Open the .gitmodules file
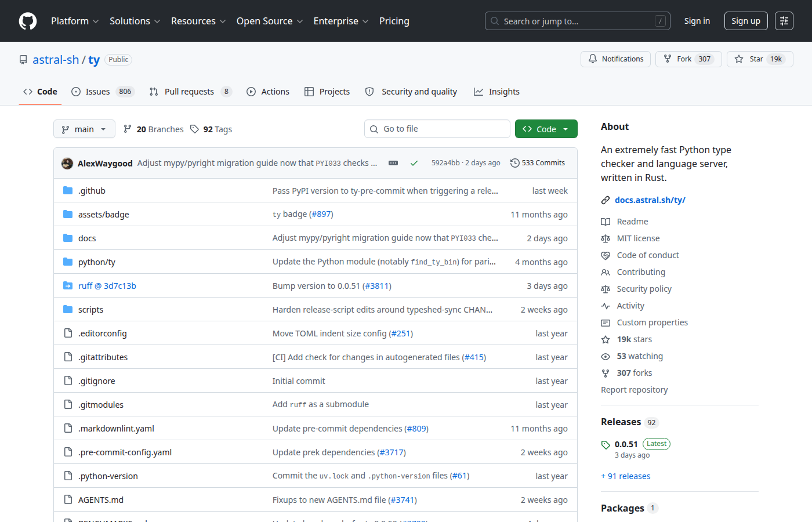 point(101,405)
